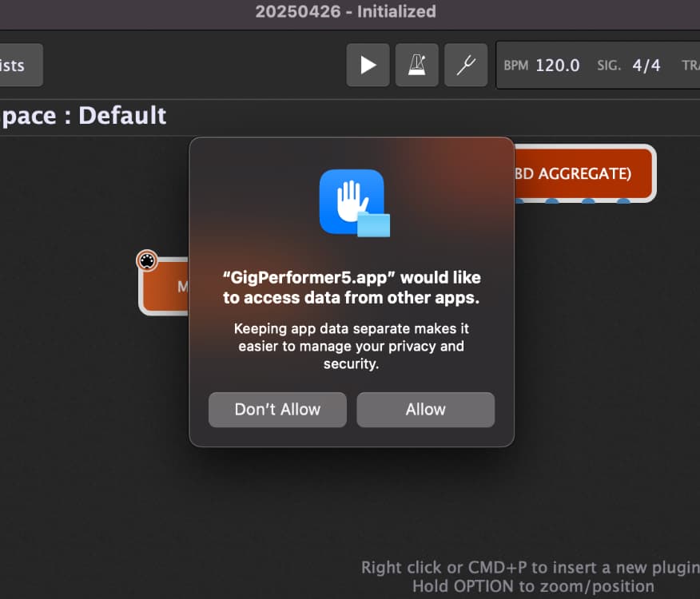Toggle the metronome icon
The height and width of the screenshot is (599, 700).
coord(417,65)
